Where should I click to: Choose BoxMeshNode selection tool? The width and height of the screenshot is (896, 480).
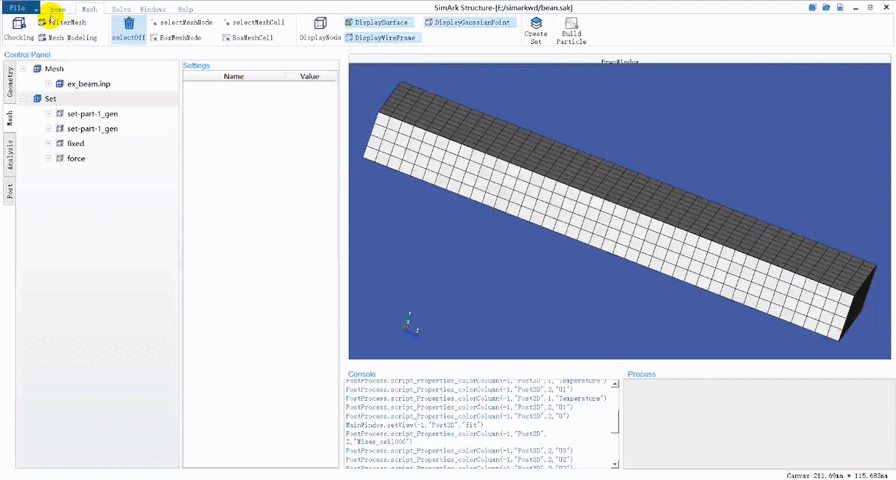point(176,38)
